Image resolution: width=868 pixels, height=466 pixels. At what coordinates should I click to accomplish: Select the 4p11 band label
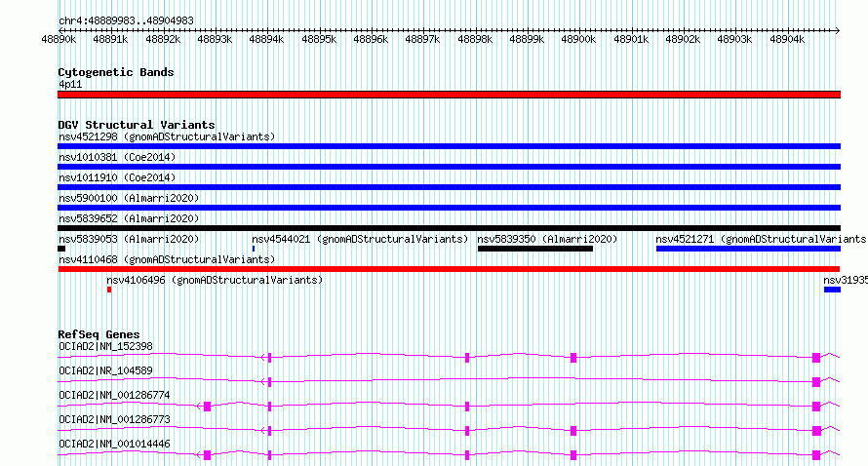pyautogui.click(x=70, y=84)
